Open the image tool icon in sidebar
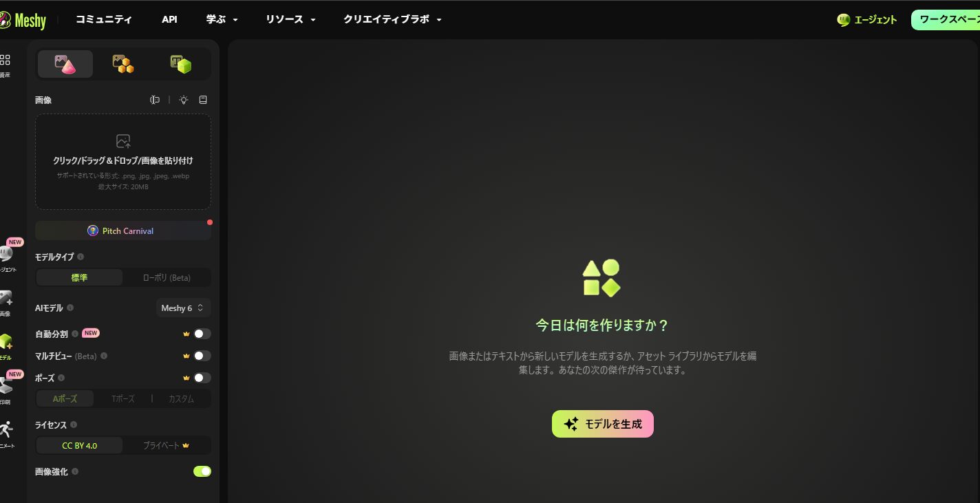This screenshot has height=503, width=980. click(x=6, y=298)
